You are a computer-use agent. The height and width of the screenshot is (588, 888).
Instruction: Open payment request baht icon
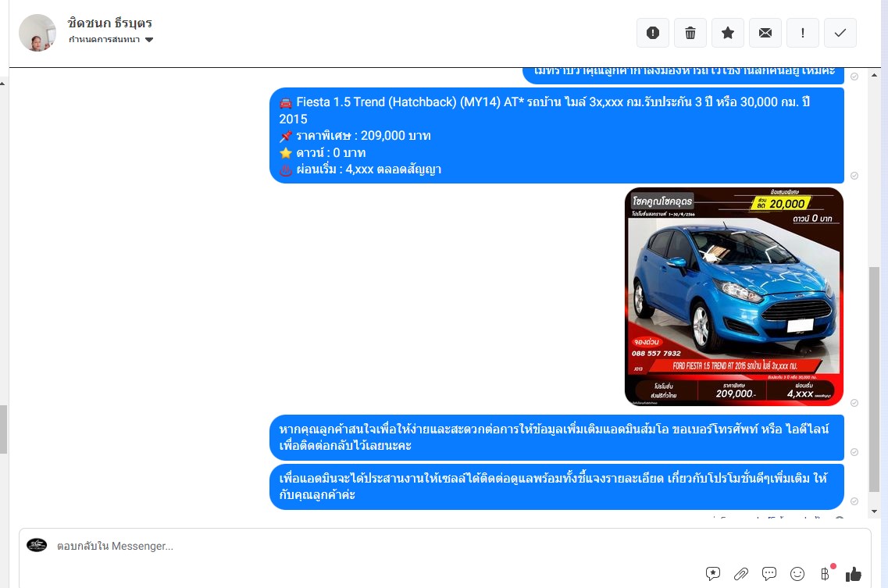tap(826, 574)
